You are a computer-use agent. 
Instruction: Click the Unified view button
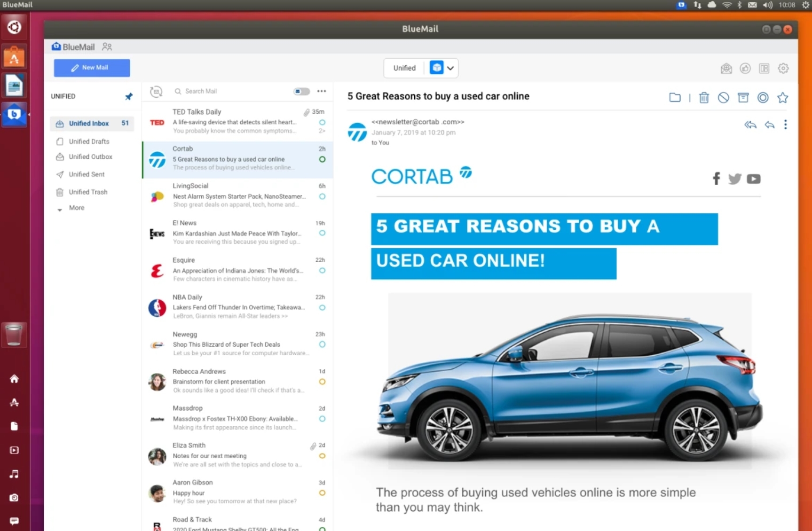(404, 68)
